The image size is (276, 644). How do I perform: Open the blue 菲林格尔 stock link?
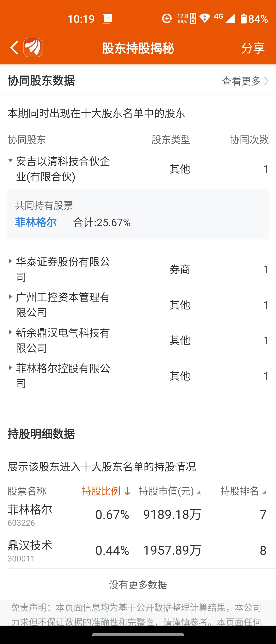(x=36, y=222)
